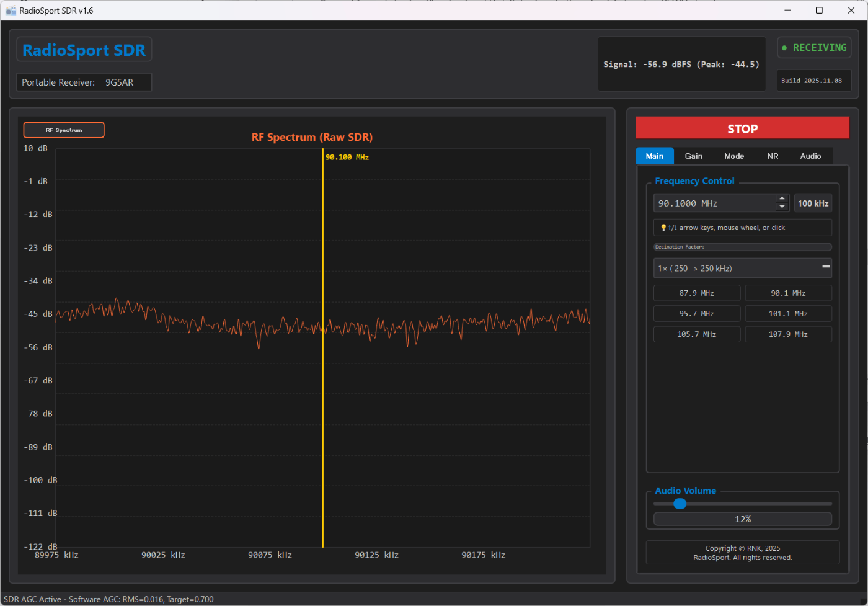The image size is (868, 606).
Task: Click the RECEIVING status indicator
Action: pyautogui.click(x=814, y=48)
